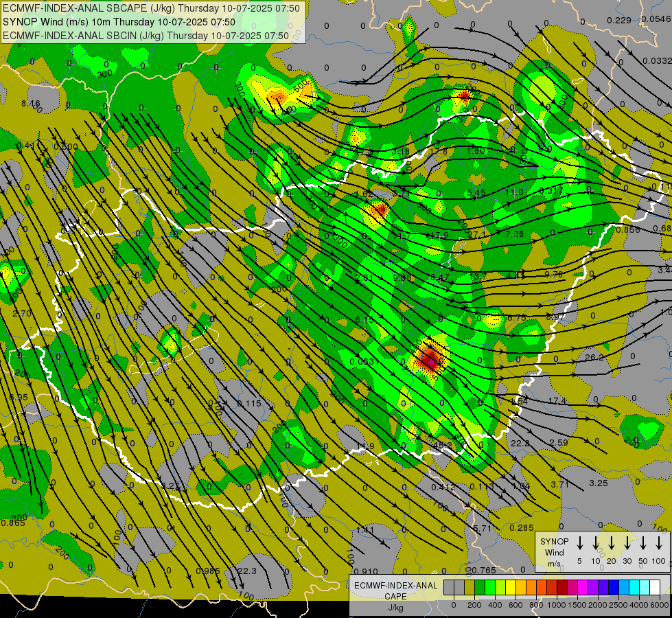
Task: Click the CIN value '8.16' on the map
Action: (30, 104)
